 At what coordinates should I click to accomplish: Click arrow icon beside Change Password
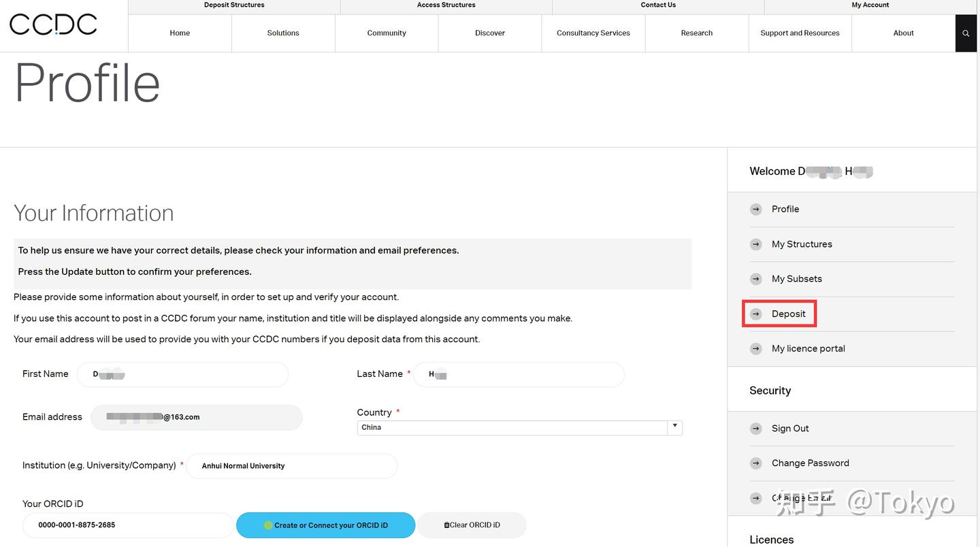click(x=756, y=463)
